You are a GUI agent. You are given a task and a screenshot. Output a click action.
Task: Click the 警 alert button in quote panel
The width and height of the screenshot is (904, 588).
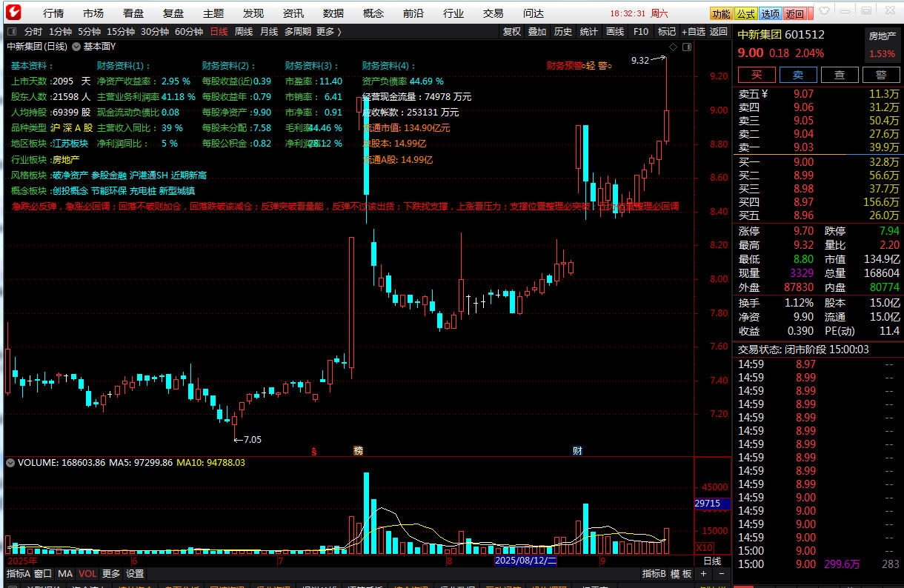click(x=881, y=75)
